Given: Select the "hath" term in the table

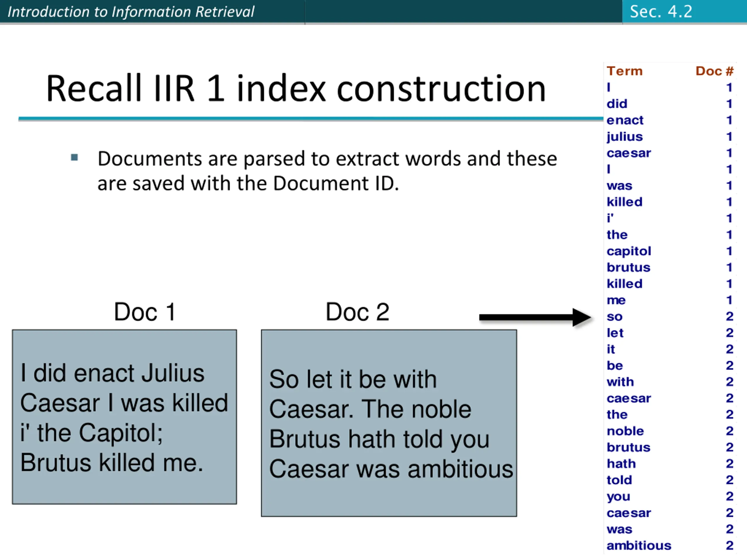Looking at the screenshot, I should coord(621,464).
